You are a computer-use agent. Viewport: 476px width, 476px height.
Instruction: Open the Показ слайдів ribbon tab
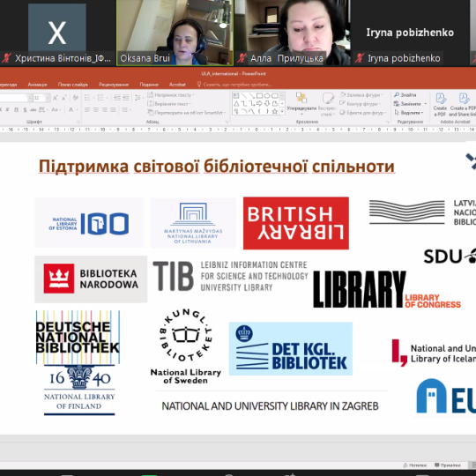pos(73,85)
